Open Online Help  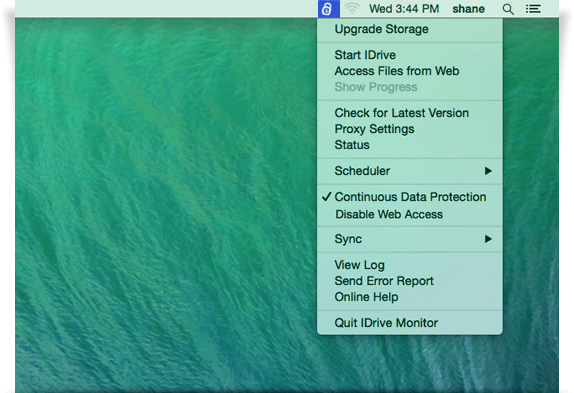(410, 297)
